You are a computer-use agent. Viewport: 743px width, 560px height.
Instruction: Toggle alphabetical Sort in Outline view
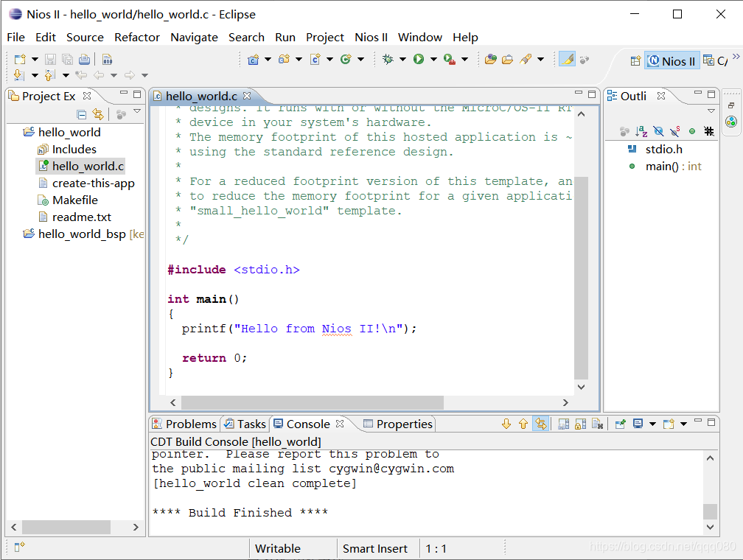tap(641, 131)
